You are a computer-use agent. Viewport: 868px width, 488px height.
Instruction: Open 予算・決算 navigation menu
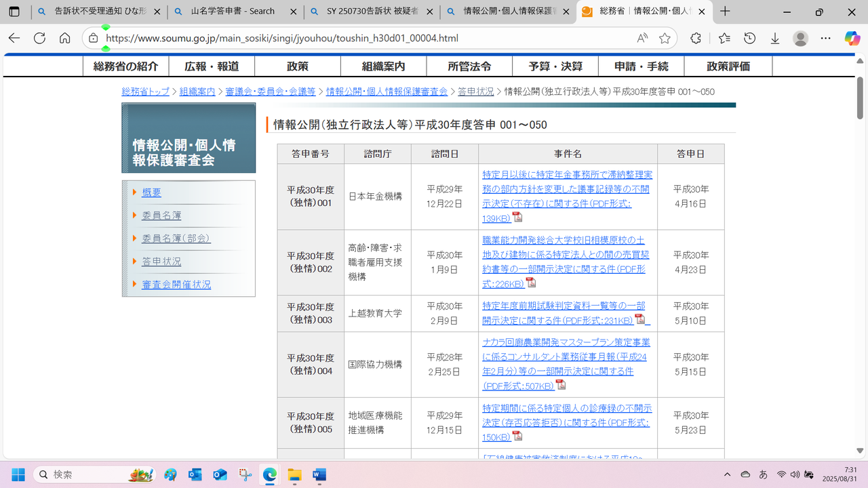coord(555,66)
